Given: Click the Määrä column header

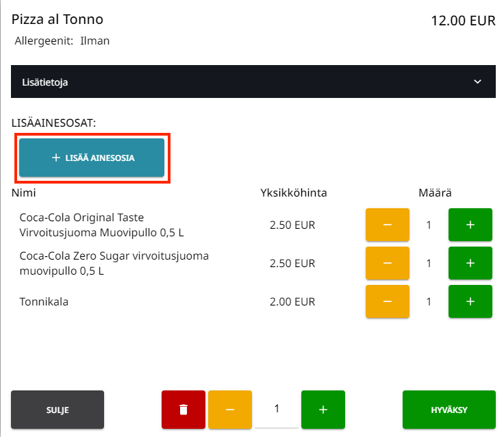Looking at the screenshot, I should coord(435,192).
